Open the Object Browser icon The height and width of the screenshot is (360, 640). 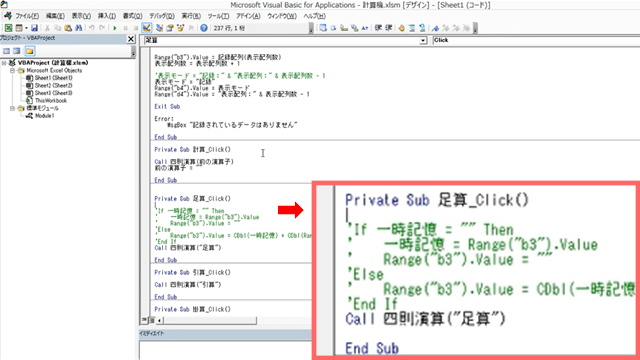point(180,28)
